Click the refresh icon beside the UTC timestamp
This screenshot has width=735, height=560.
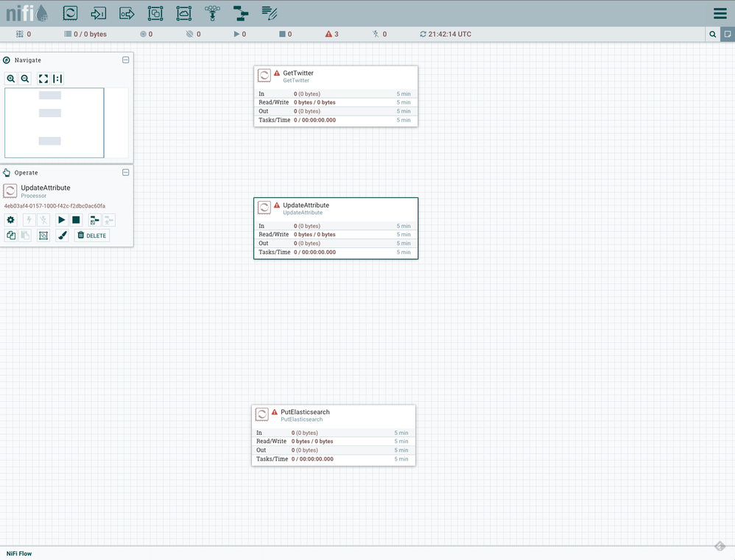click(x=422, y=34)
